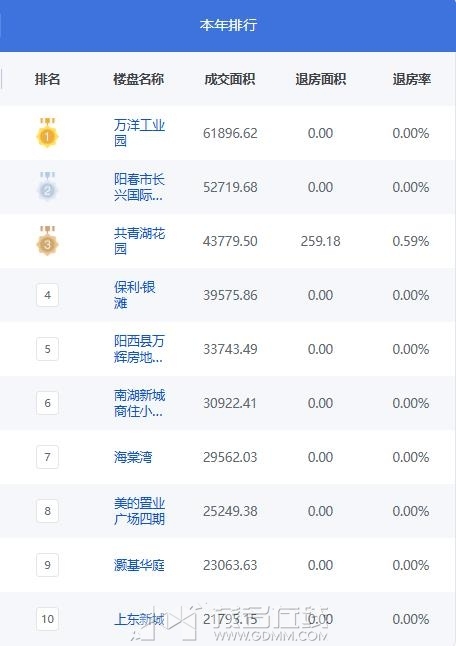The height and width of the screenshot is (646, 456).
Task: Click the 成交面积 column header
Action: click(230, 79)
